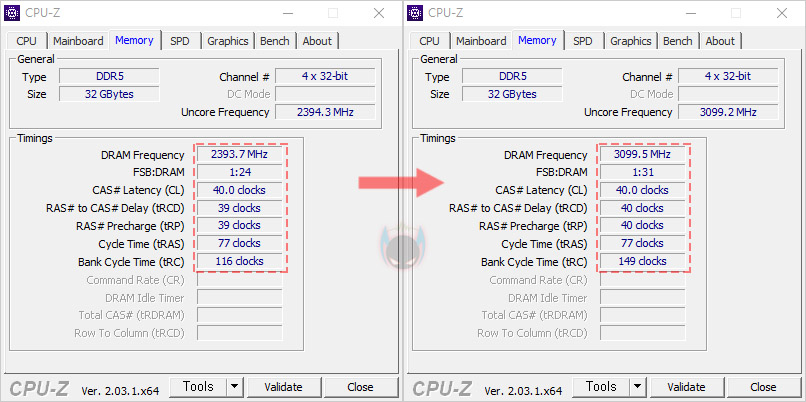Switch to Mainboard tab in left window

click(78, 41)
